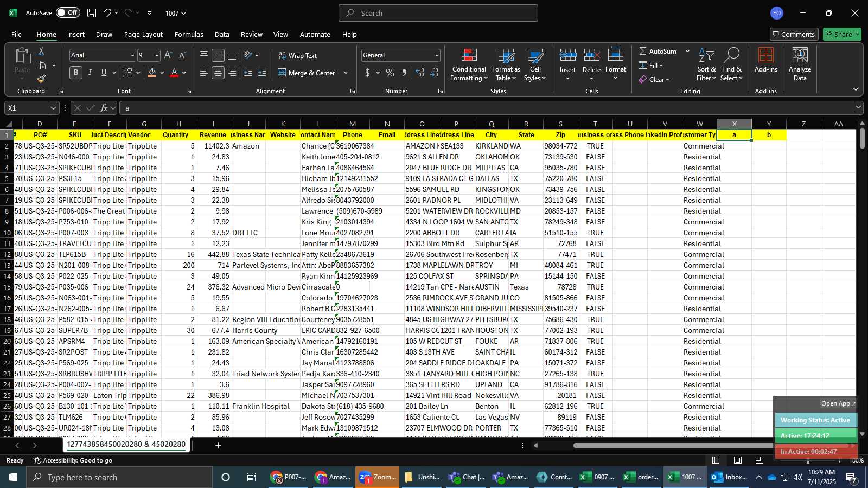Click the Fill Color swatch
The width and height of the screenshot is (868, 488).
pos(152,73)
